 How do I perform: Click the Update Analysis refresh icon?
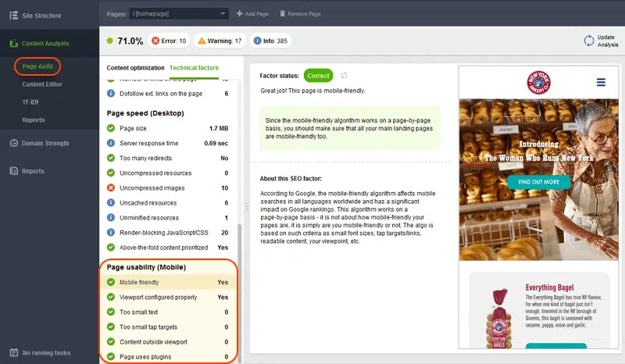(589, 41)
